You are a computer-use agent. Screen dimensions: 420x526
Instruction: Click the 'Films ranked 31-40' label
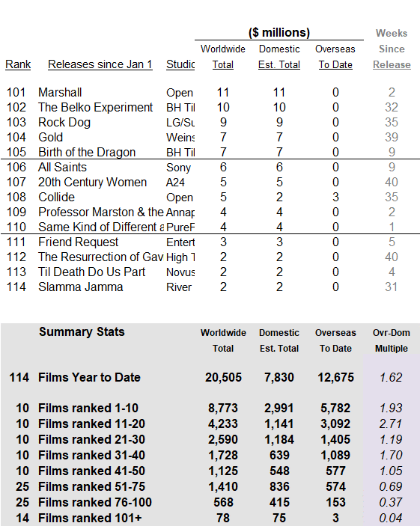[91, 455]
